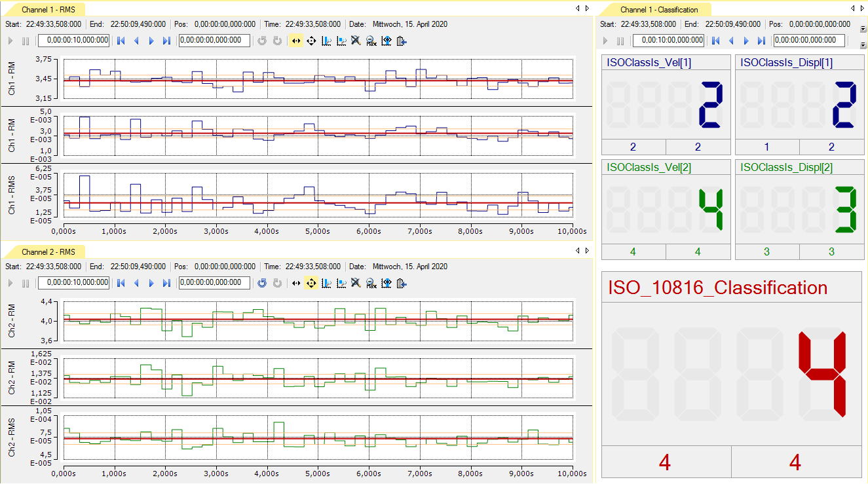
Task: Click crossed-out tools icon in Channel 1 - RMS toolbar
Action: (x=356, y=41)
